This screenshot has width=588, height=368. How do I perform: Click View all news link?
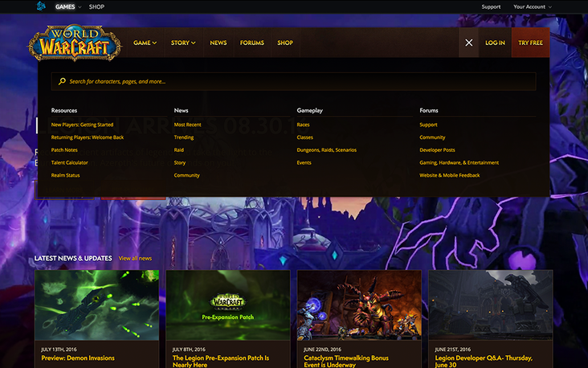pos(135,258)
